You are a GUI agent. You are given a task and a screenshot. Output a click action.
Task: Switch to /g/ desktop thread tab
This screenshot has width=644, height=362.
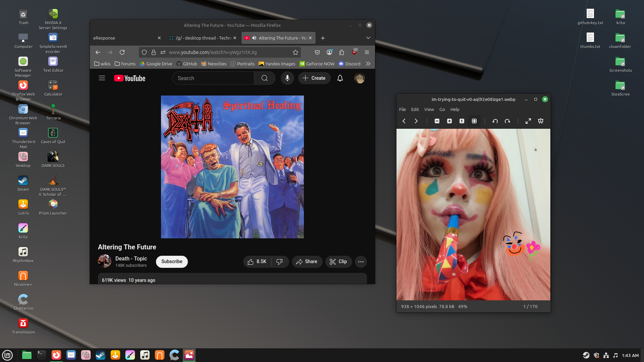203,38
